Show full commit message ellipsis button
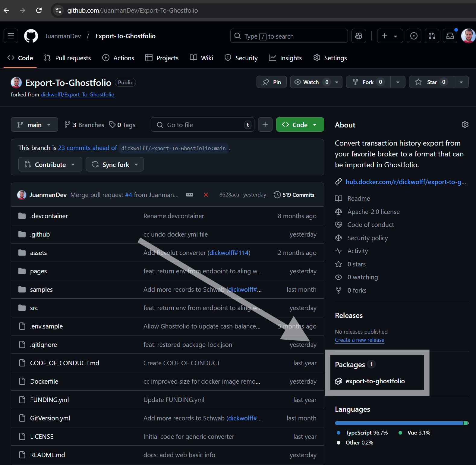This screenshot has width=476, height=465. point(190,195)
